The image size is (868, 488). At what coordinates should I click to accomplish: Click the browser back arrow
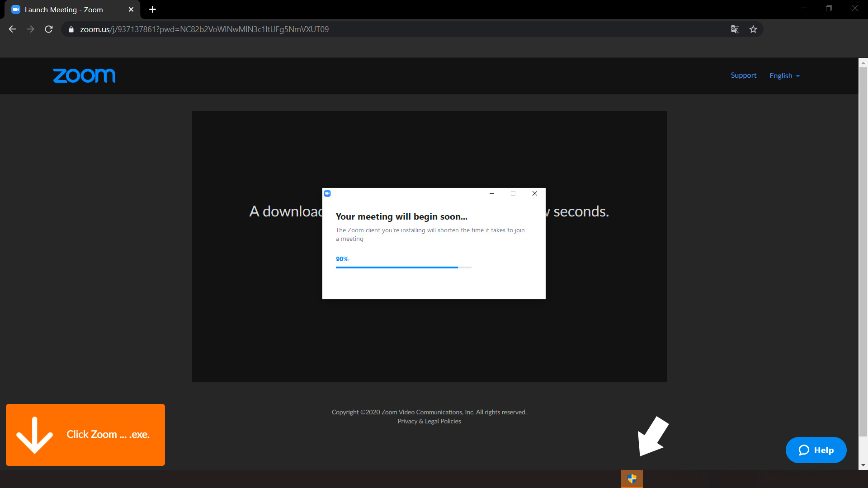coord(12,29)
